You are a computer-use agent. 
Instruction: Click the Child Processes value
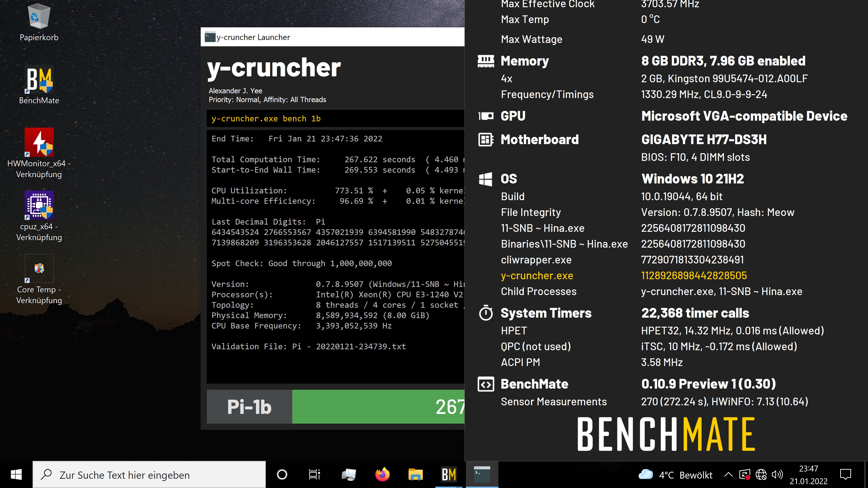pos(722,291)
